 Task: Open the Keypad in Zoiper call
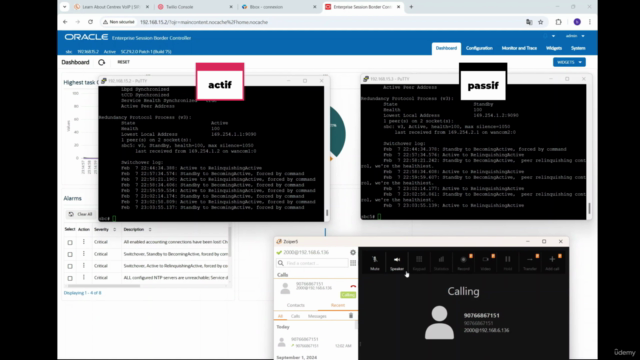[419, 263]
